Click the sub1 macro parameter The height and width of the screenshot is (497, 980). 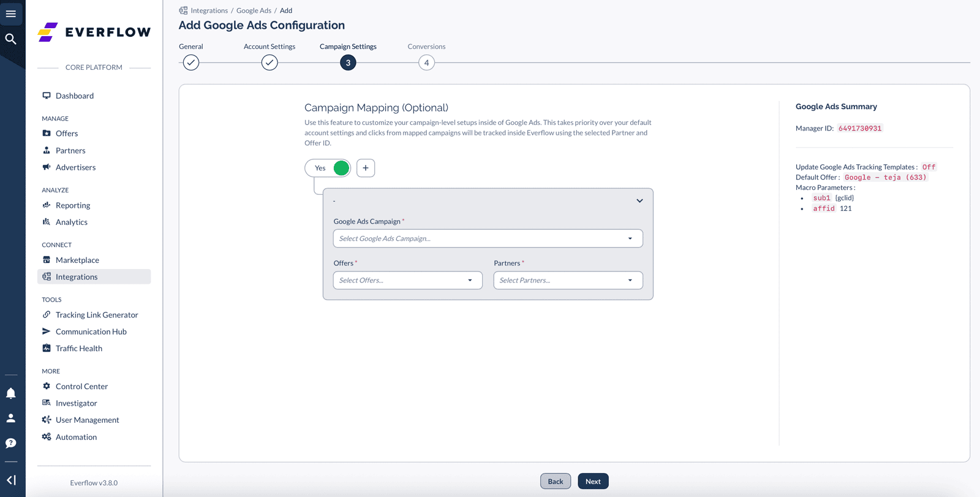coord(822,198)
